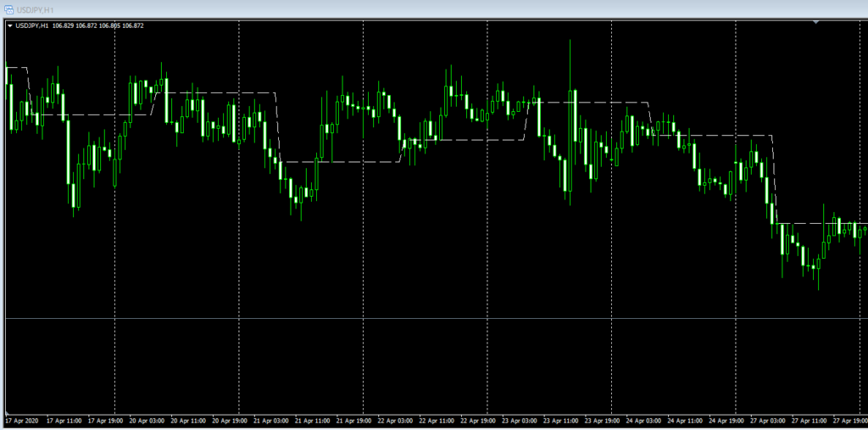Screen dimensions: 868x430
Task: Click the small triangle before USDJPY,H1 label
Action: pyautogui.click(x=10, y=25)
